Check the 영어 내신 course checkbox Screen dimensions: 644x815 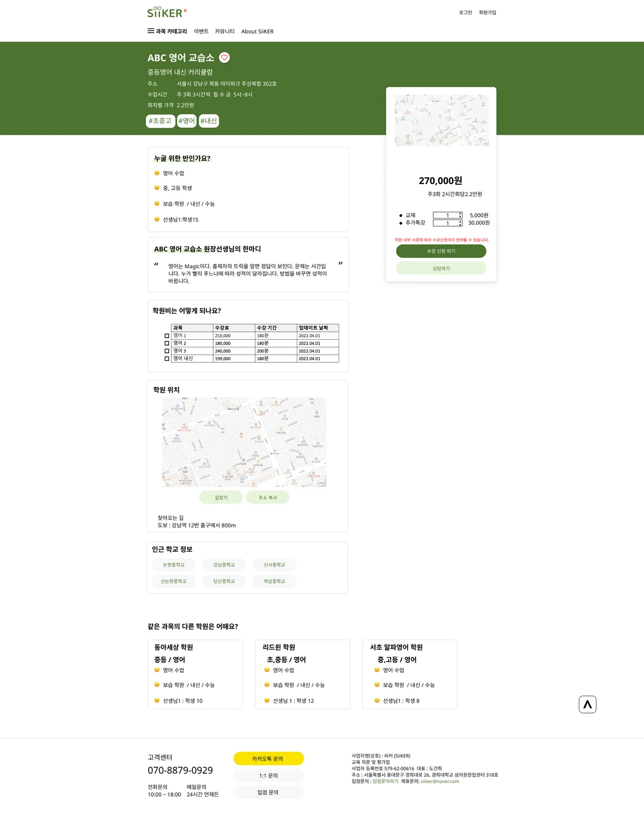click(x=167, y=359)
